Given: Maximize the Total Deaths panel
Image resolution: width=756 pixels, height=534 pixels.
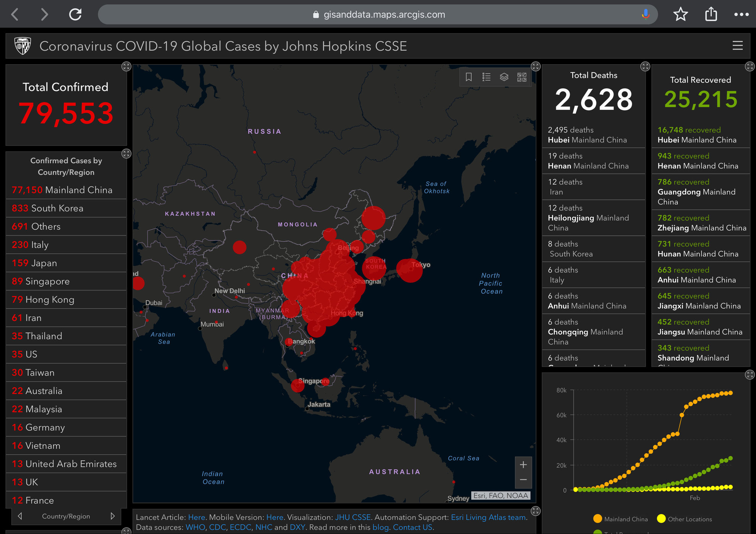Looking at the screenshot, I should pos(645,66).
